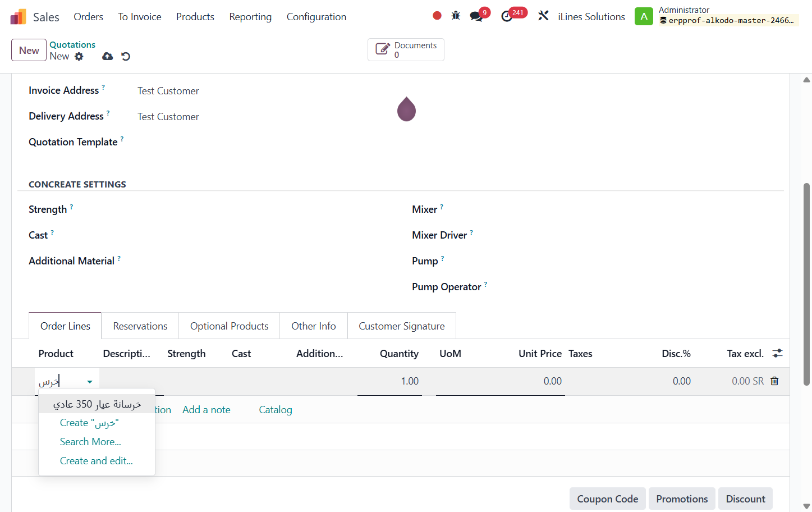The width and height of the screenshot is (812, 512).
Task: Go to Quotations breadcrumb link
Action: (72, 44)
